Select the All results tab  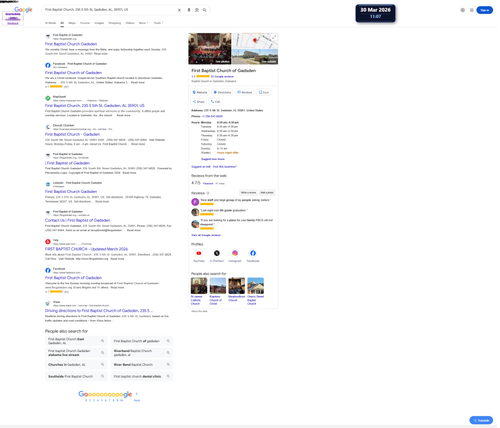point(62,23)
